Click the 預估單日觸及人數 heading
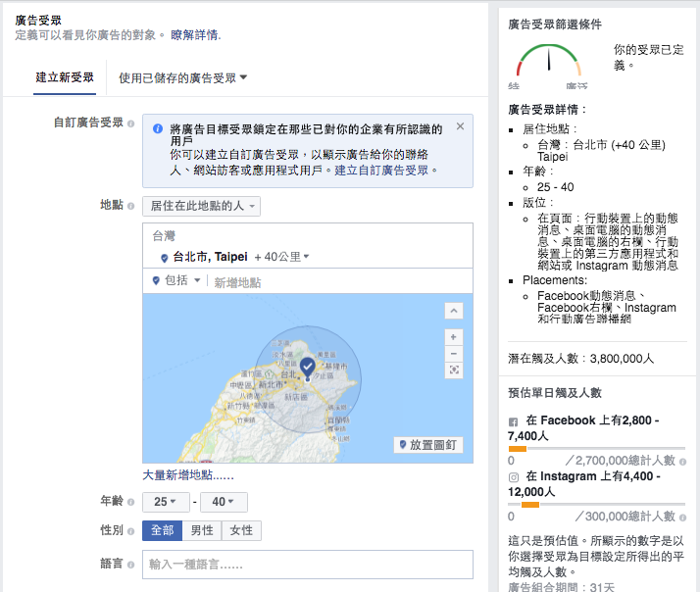 [x=555, y=393]
